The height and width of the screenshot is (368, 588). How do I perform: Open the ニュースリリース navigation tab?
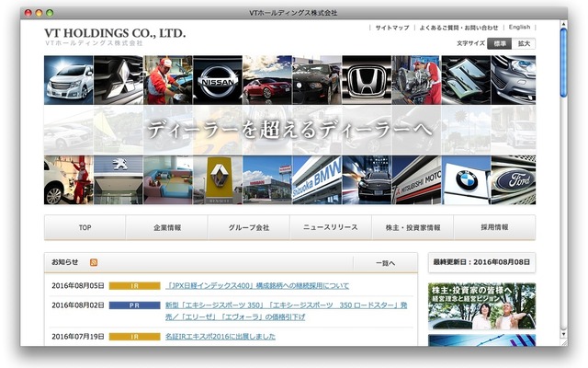[331, 227]
